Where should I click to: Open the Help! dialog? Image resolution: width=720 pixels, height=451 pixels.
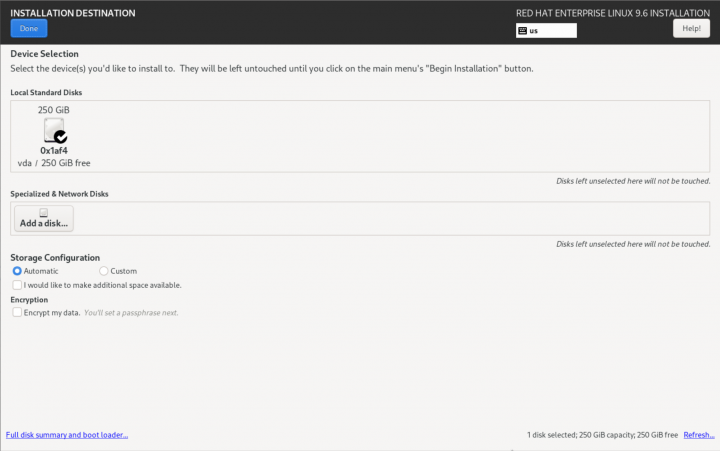691,29
